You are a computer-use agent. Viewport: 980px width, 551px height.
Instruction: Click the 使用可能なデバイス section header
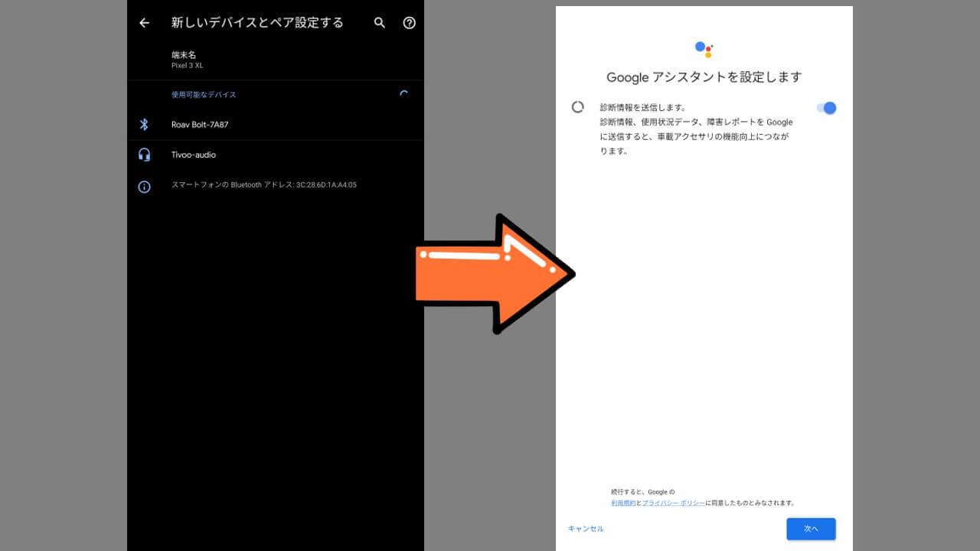[x=204, y=95]
